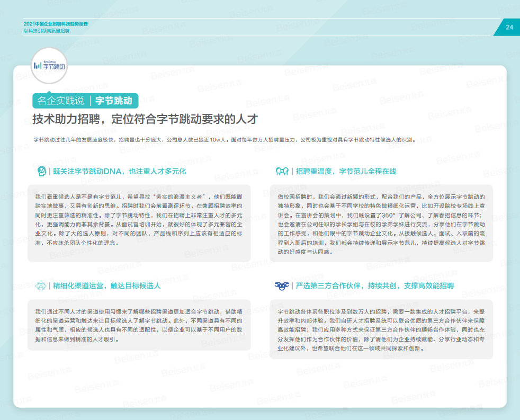Click paragraph beginning 做校园招聘时，我们会通过新颖的形式

[x=381, y=224]
